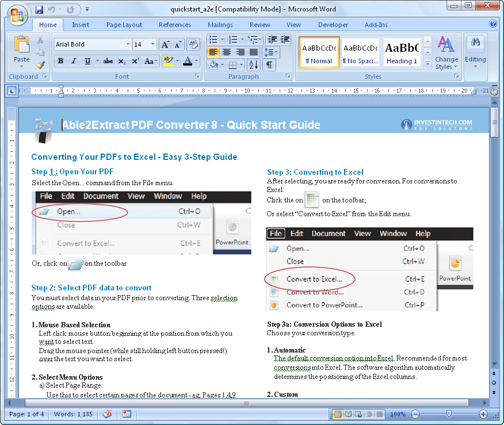The height and width of the screenshot is (425, 504).
Task: Click macro recording icon in status bar
Action: click(127, 414)
